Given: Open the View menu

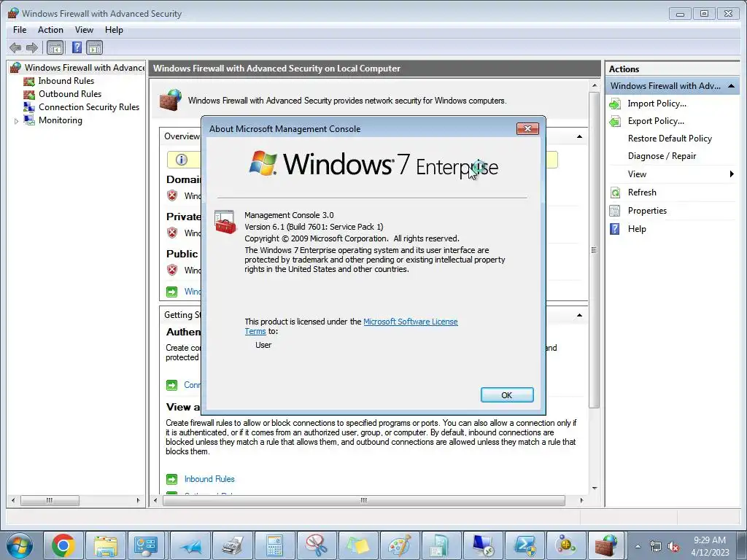Looking at the screenshot, I should [x=84, y=29].
